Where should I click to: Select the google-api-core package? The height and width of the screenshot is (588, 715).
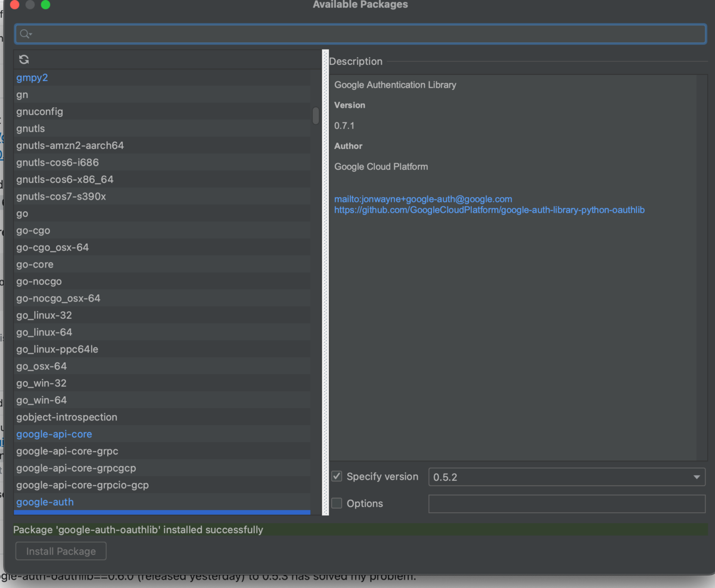162,434
